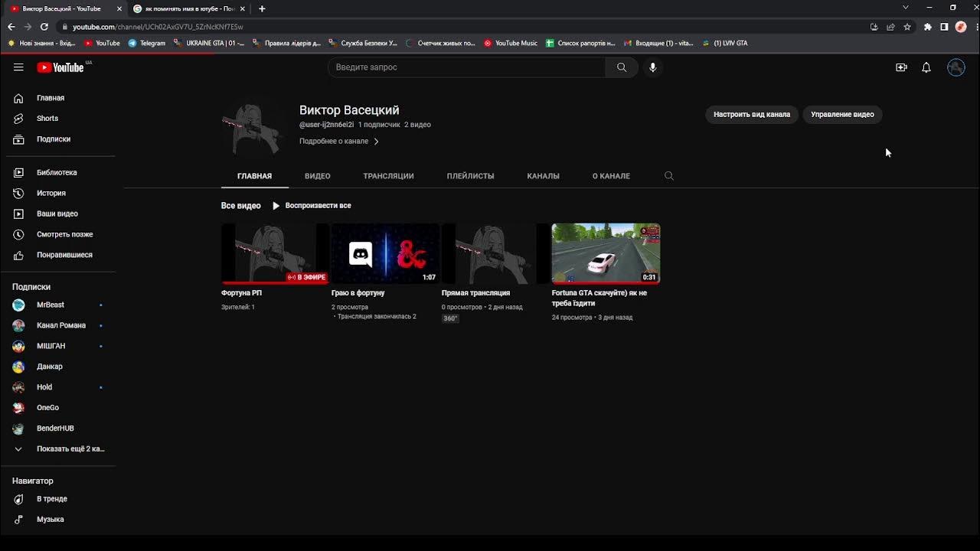
Task: Click the voice search microphone icon
Action: pyautogui.click(x=652, y=67)
